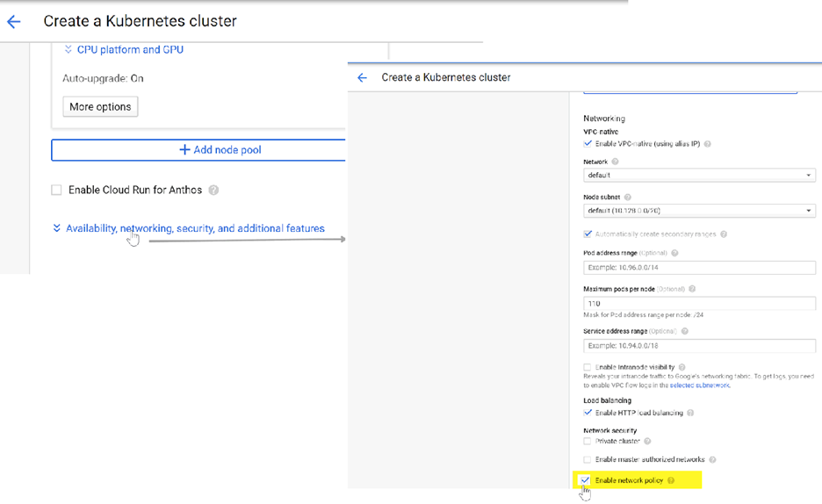Go back using the right panel's arrow
The image size is (822, 504).
362,77
